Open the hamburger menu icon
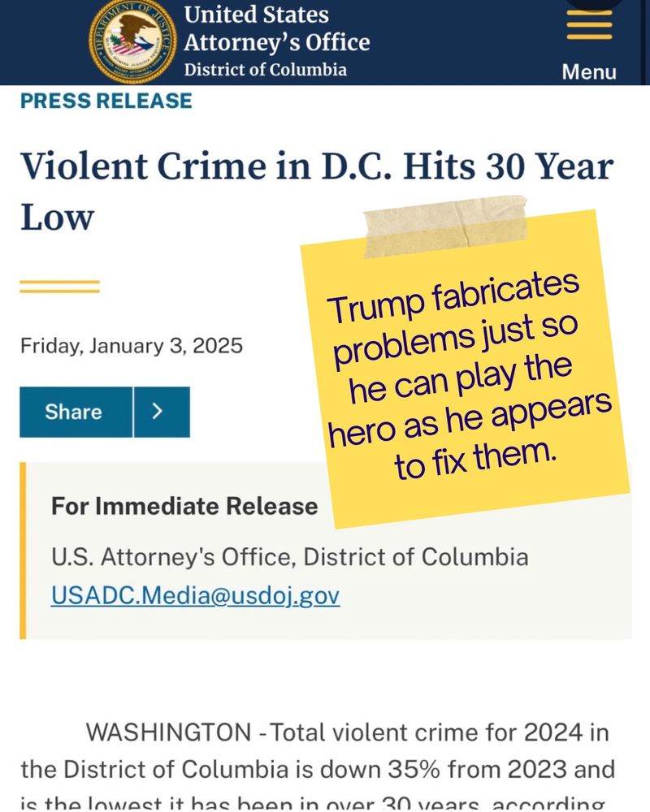The width and height of the screenshot is (650, 812). (589, 24)
